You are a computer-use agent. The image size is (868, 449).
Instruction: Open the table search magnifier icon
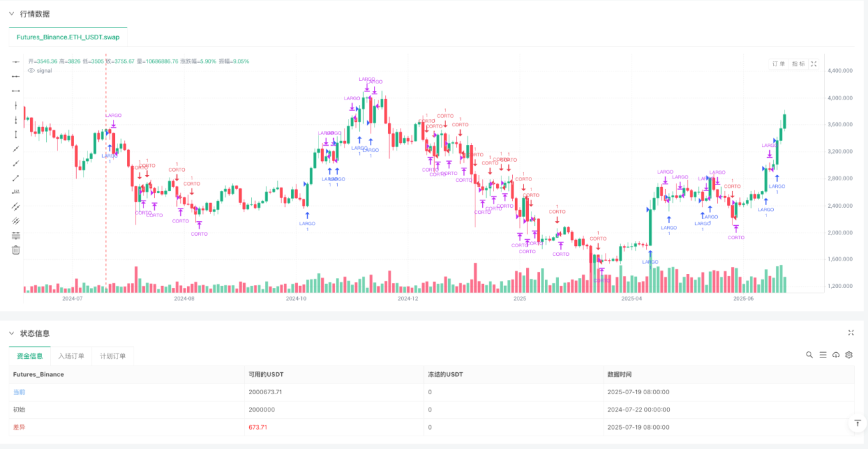tap(809, 355)
